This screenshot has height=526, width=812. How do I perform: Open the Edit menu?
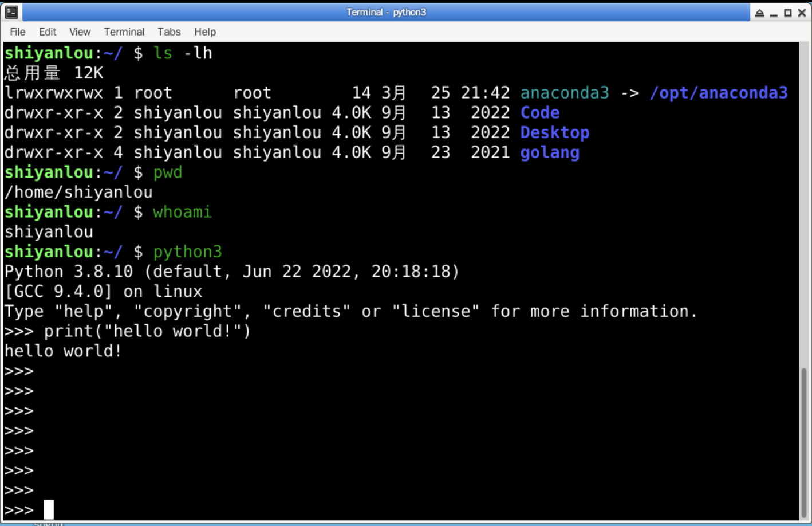[x=48, y=32]
